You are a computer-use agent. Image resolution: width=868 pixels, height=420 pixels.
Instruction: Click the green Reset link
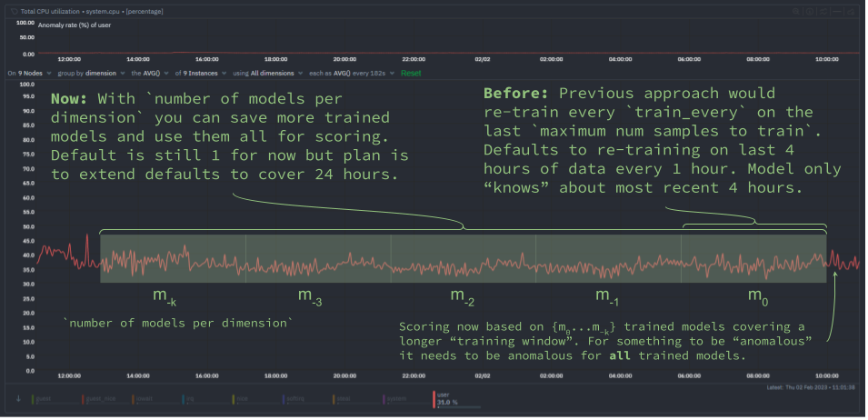tap(411, 73)
